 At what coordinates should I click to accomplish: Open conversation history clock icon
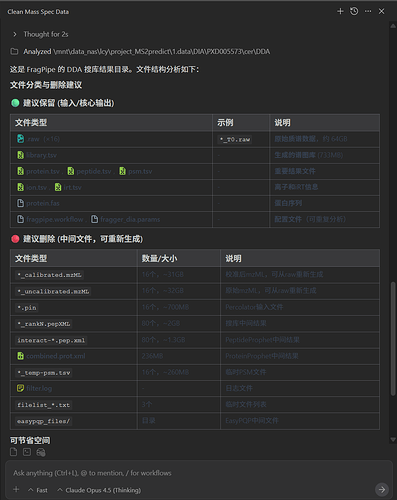[x=354, y=11]
